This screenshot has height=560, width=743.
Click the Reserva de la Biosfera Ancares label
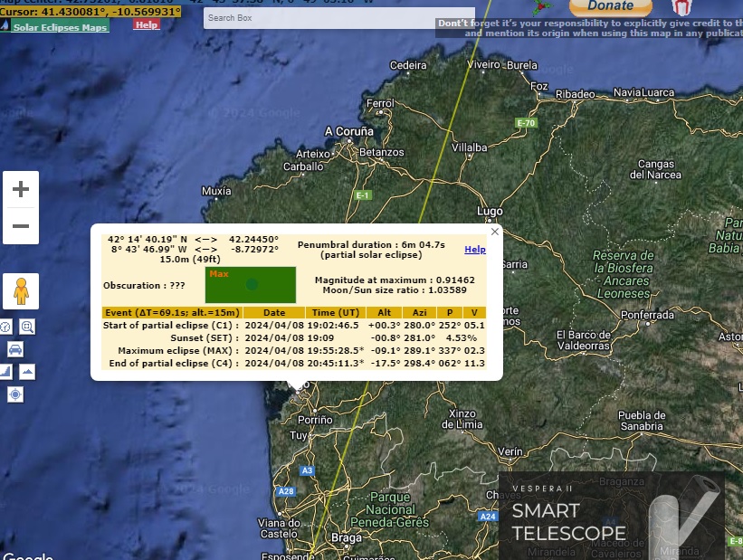(x=624, y=275)
